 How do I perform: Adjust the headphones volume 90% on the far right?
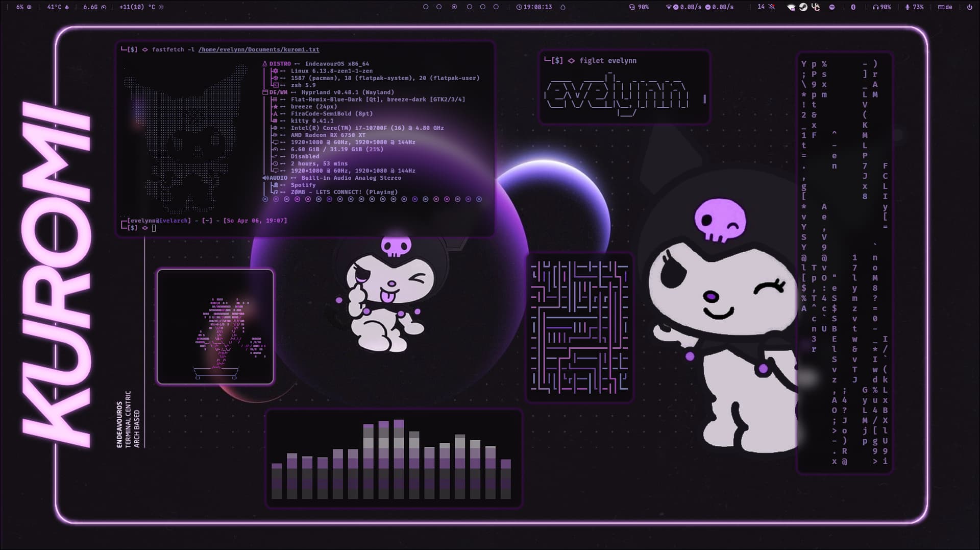coord(881,7)
